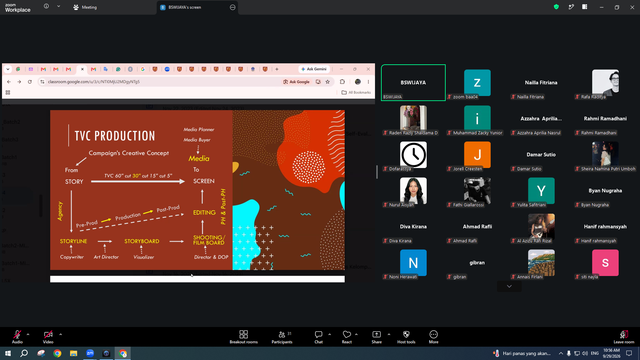
Task: Expand the arrow beside React
Action: point(356,334)
